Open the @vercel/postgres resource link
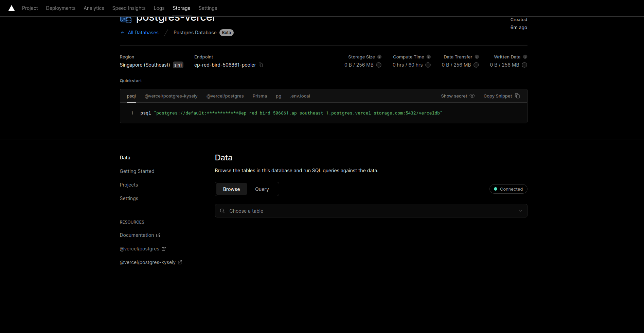This screenshot has height=333, width=644. click(140, 249)
